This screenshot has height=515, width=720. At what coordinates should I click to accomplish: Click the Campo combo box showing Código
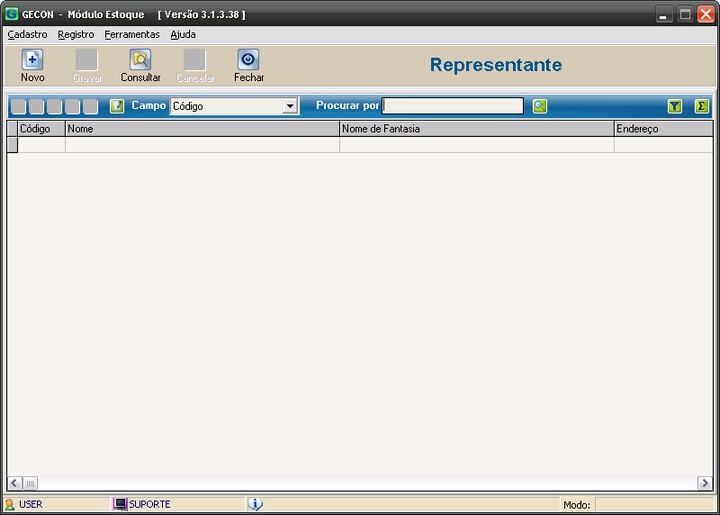click(x=234, y=106)
